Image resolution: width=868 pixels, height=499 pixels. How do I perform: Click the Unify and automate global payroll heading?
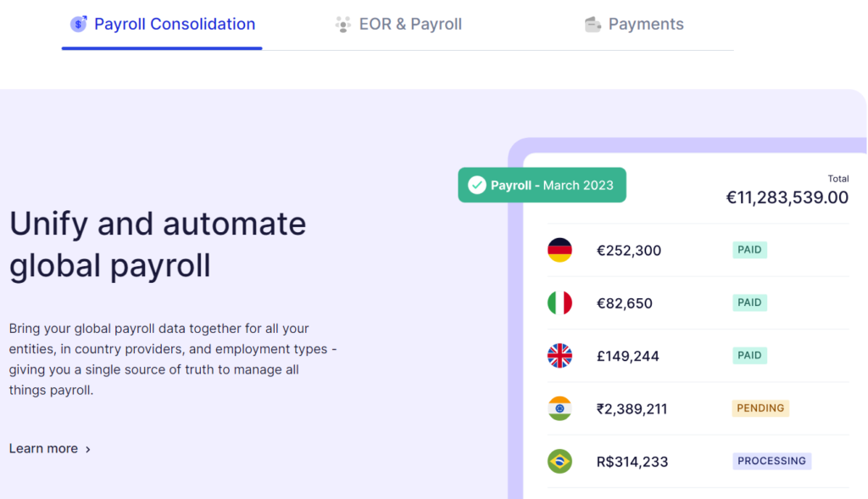coord(158,244)
